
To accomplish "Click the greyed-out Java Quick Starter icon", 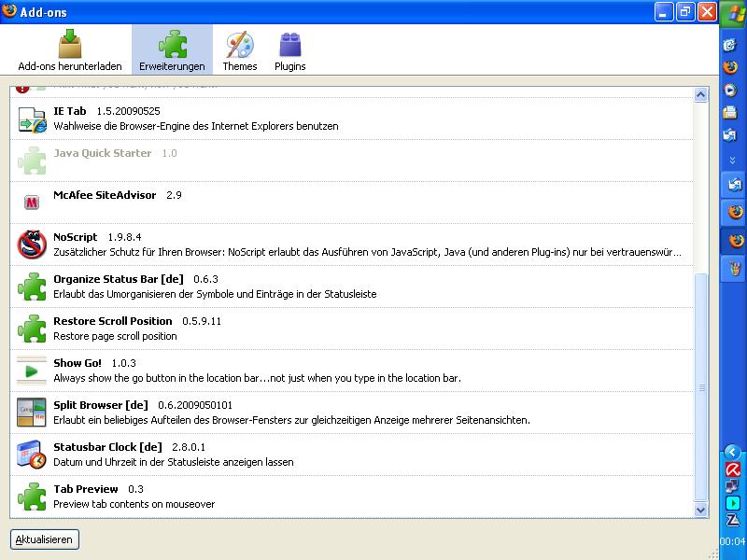I will (33, 161).
